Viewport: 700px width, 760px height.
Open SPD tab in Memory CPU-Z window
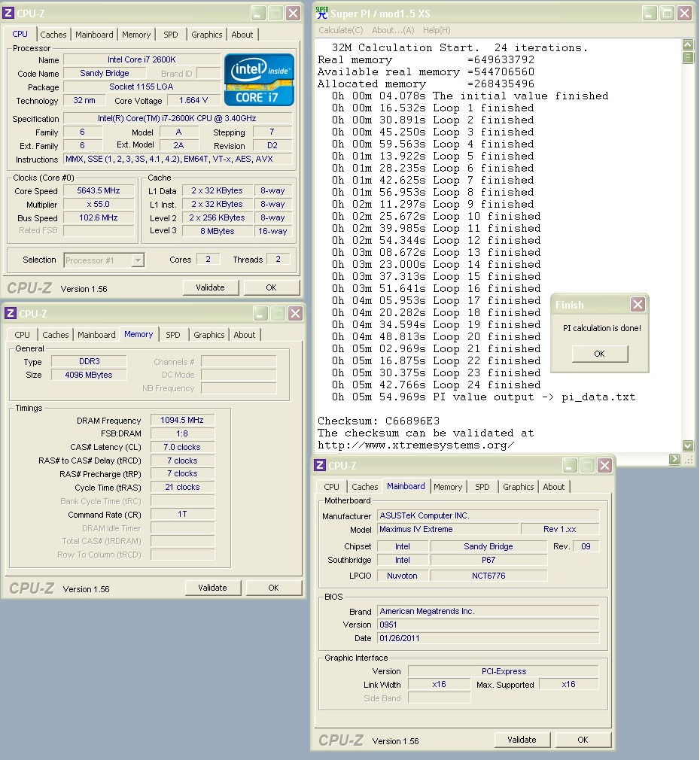(172, 334)
